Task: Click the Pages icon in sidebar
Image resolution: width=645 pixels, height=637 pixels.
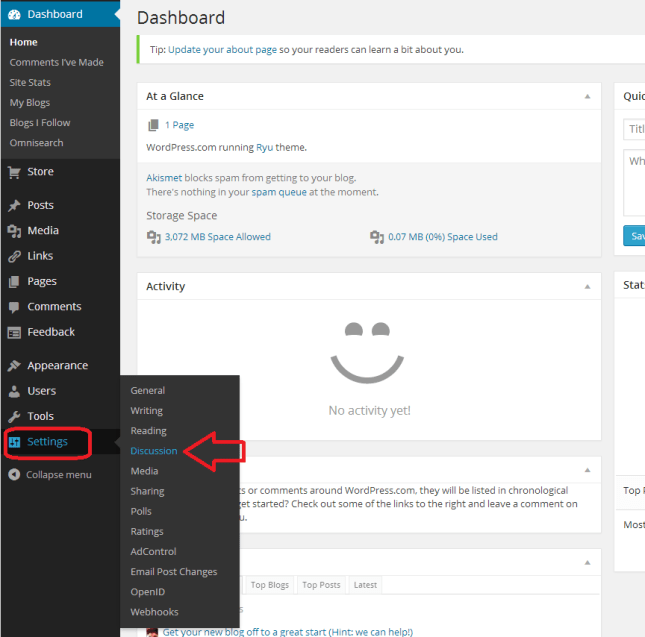Action: [14, 282]
